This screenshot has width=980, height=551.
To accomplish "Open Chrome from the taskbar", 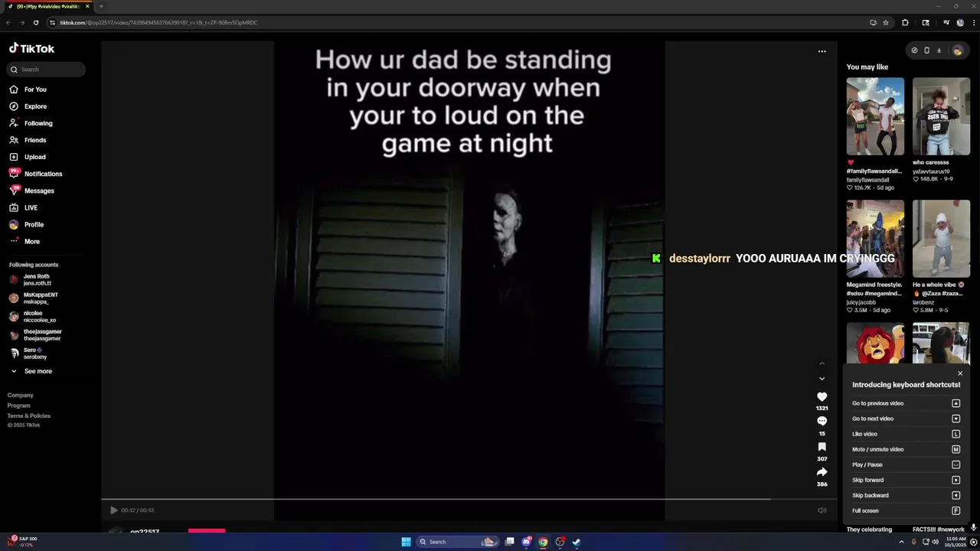I will 543,542.
